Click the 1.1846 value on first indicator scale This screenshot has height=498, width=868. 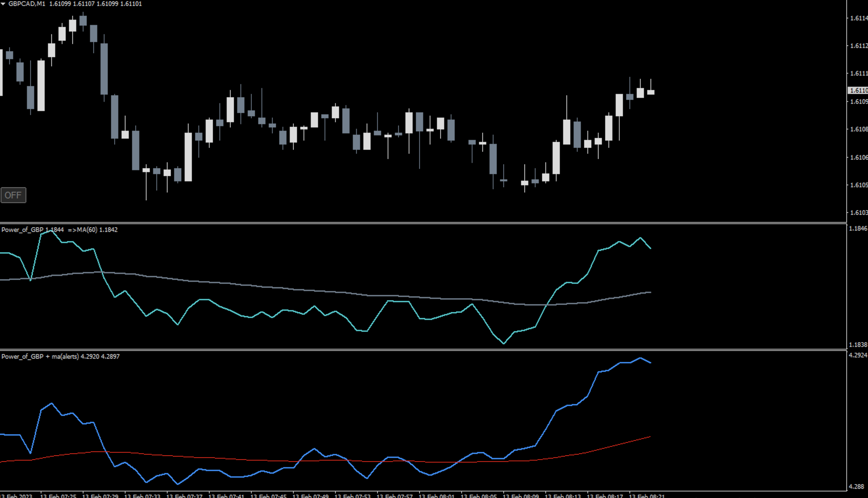pos(858,228)
